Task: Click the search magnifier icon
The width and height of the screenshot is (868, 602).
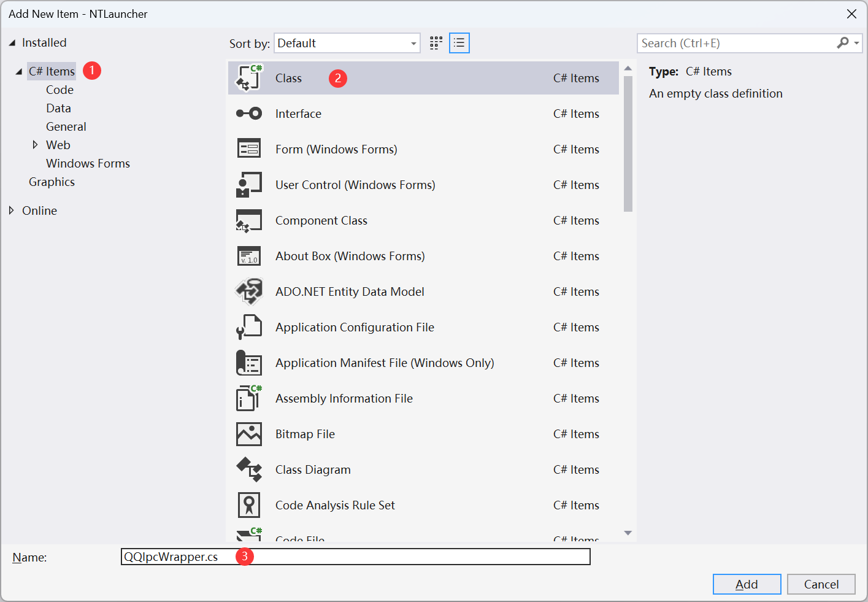Action: (x=843, y=43)
